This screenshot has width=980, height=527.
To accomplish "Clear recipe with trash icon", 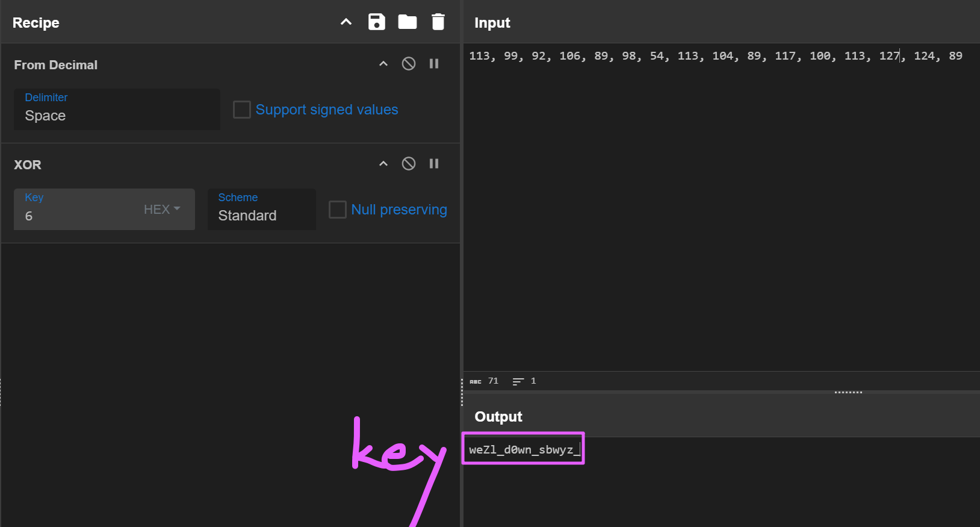I will point(438,22).
